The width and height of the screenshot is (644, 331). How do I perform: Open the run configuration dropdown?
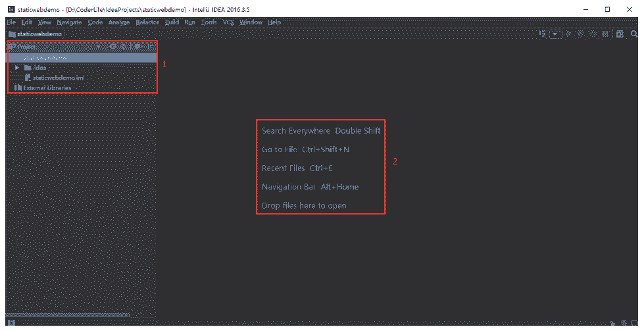point(556,34)
